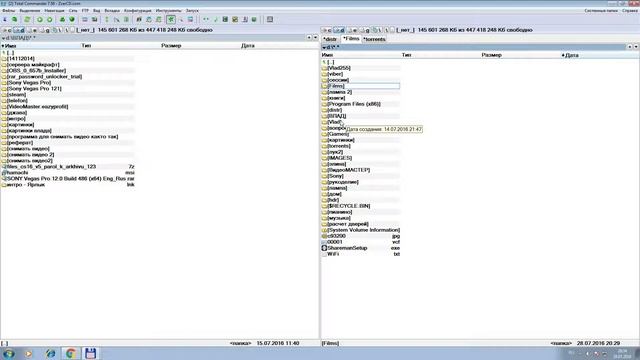Select [Films] folder in right panel

360,86
